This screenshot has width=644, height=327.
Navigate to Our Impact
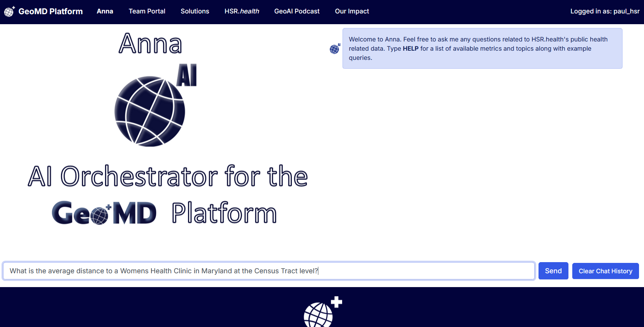pyautogui.click(x=352, y=12)
